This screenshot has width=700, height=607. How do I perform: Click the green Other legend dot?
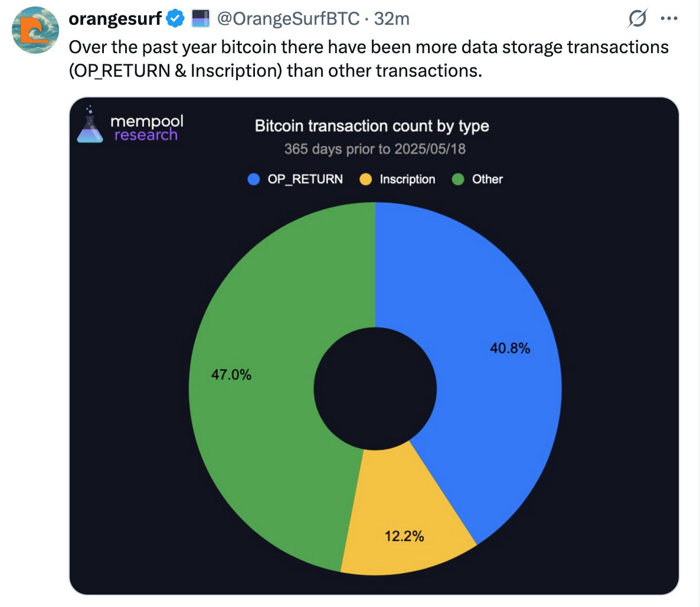click(458, 179)
